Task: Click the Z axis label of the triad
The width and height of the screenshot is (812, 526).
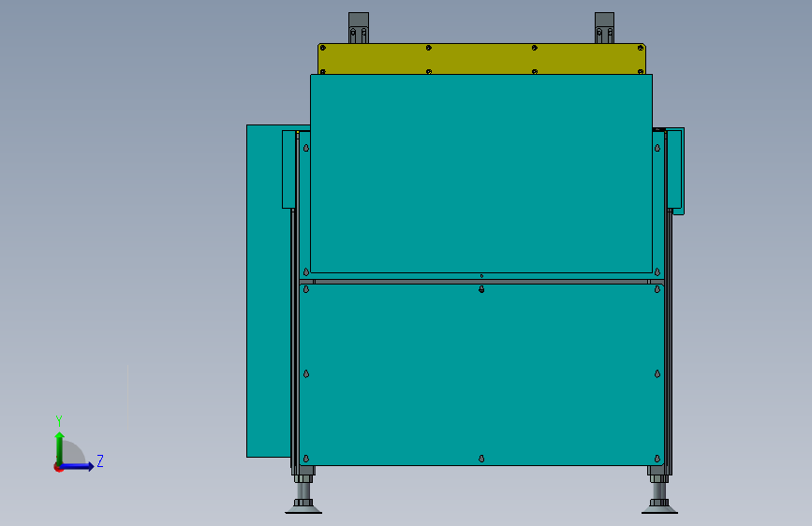Action: [100, 460]
